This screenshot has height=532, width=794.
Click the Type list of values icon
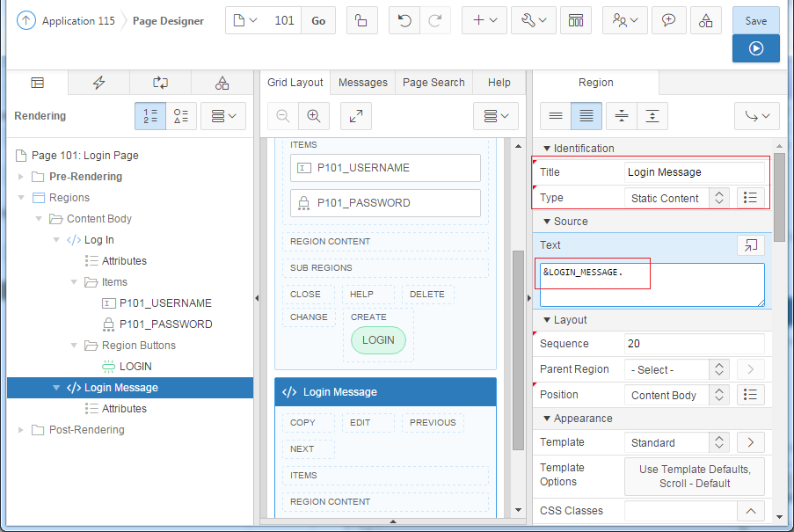pos(750,198)
